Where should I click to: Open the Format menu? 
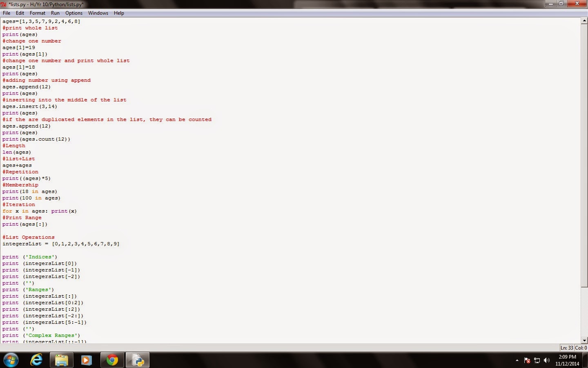click(x=38, y=13)
